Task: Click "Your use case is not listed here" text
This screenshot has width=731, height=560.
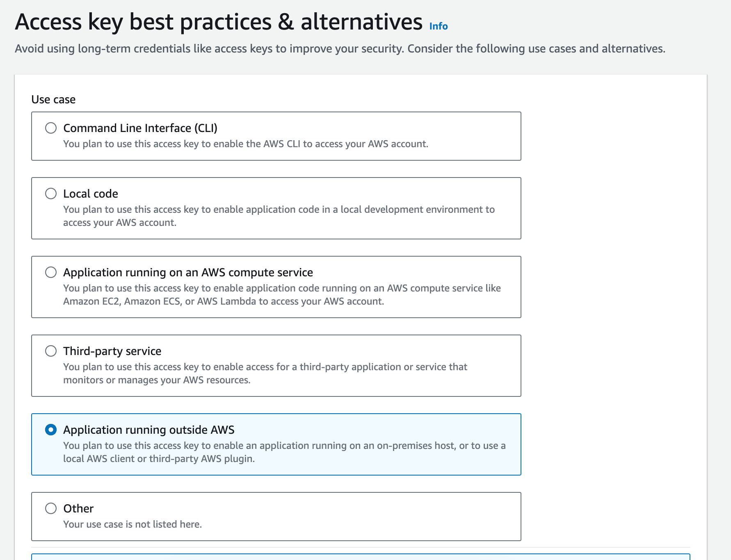Action: coord(132,524)
